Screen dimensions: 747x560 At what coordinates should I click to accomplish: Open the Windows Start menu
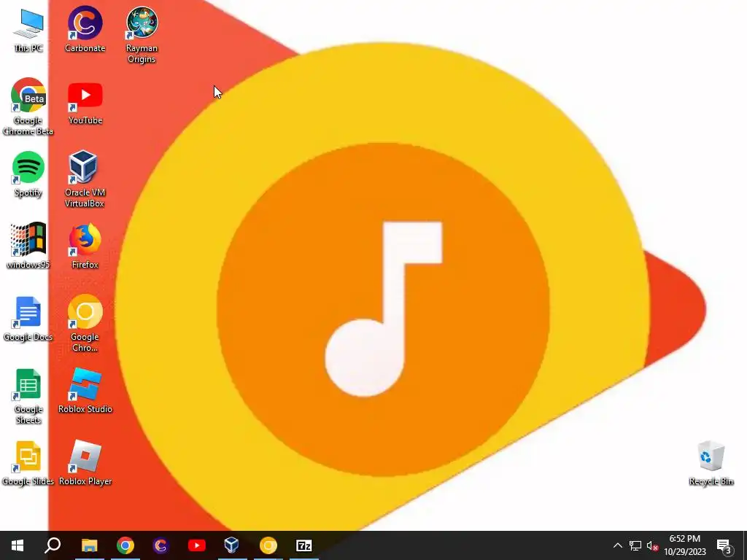[18, 545]
